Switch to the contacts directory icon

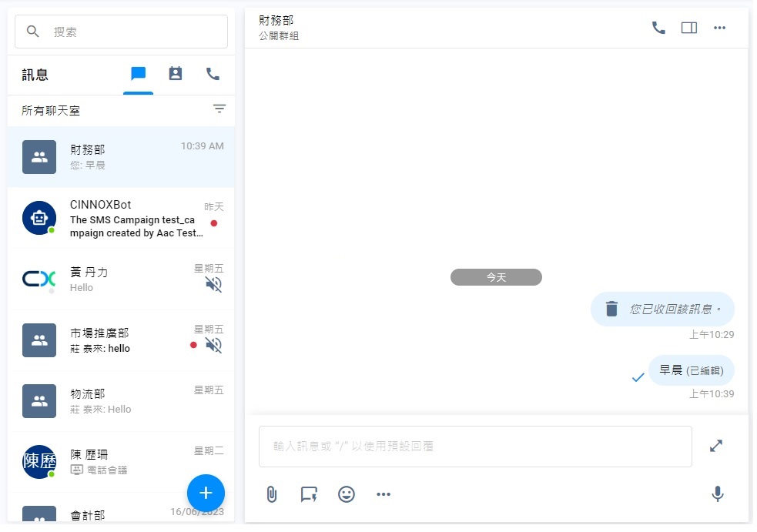[x=175, y=74]
